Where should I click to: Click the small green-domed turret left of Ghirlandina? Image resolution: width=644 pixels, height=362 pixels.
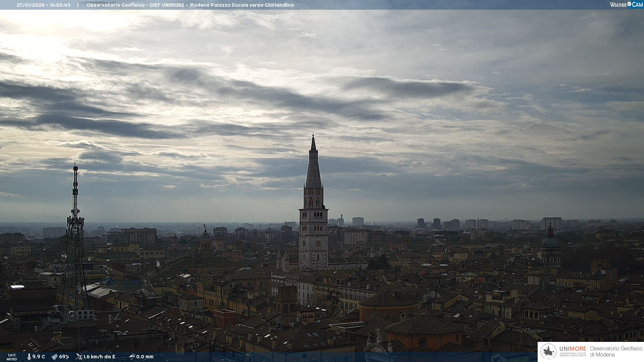pos(205,236)
